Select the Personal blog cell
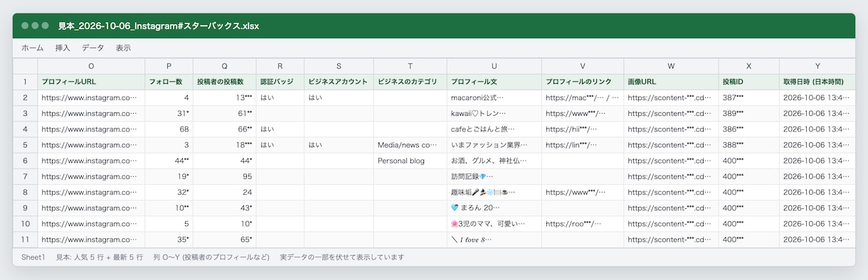 tap(411, 161)
